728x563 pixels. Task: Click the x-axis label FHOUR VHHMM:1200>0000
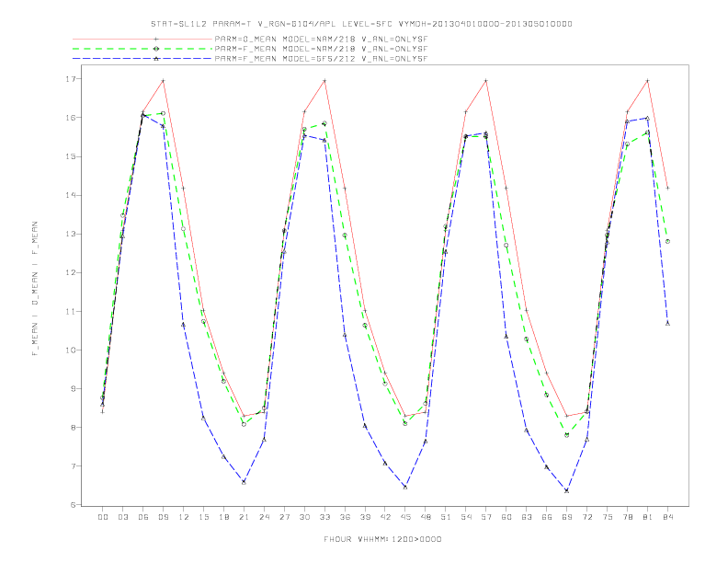[x=382, y=539]
